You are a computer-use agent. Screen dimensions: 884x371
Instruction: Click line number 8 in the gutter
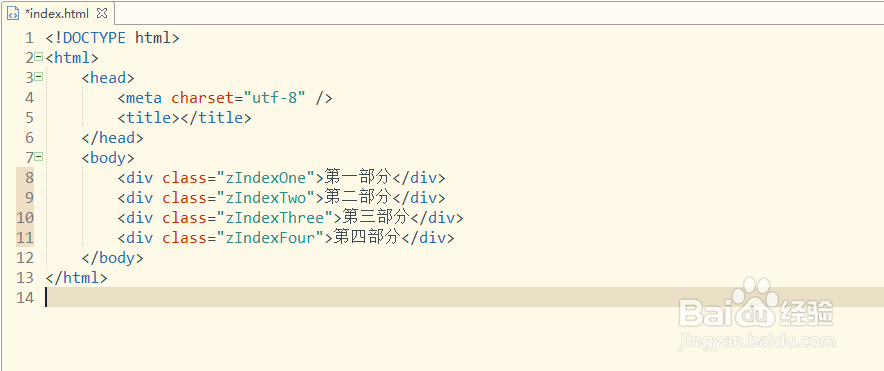pyautogui.click(x=29, y=178)
